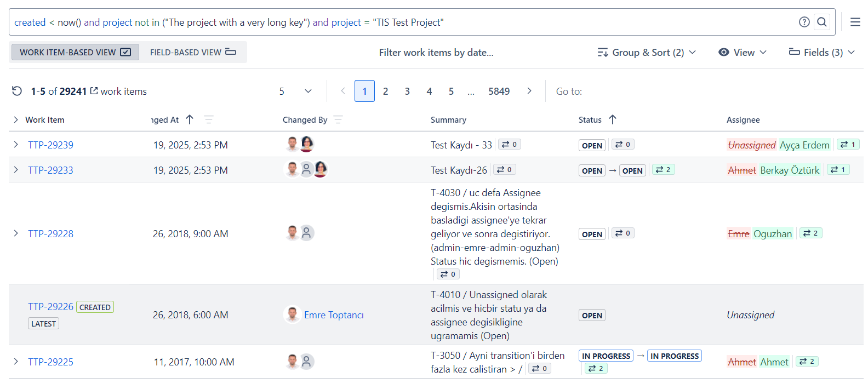
Task: Go to next page arrow
Action: [529, 91]
